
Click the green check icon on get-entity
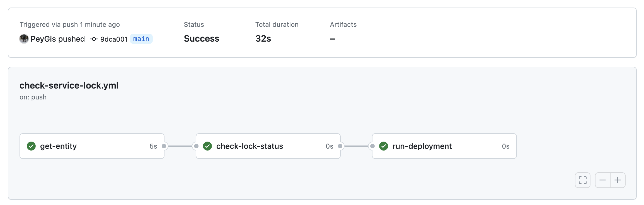tap(31, 146)
